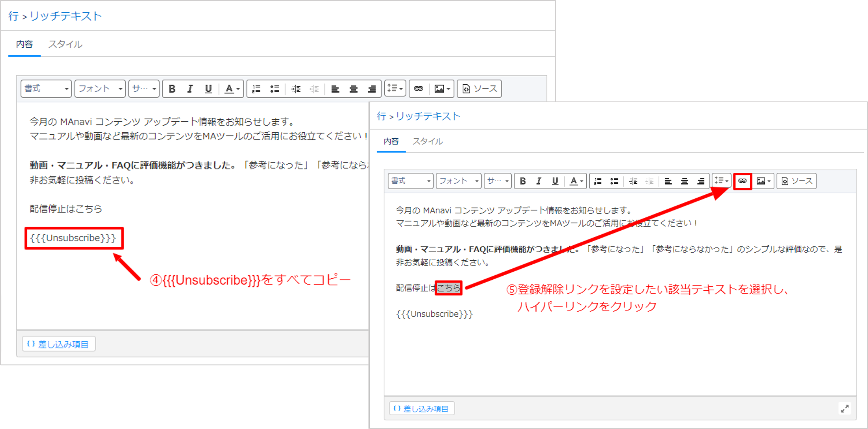The image size is (868, 429).
Task: Open text color picker in back editor
Action: pos(232,89)
